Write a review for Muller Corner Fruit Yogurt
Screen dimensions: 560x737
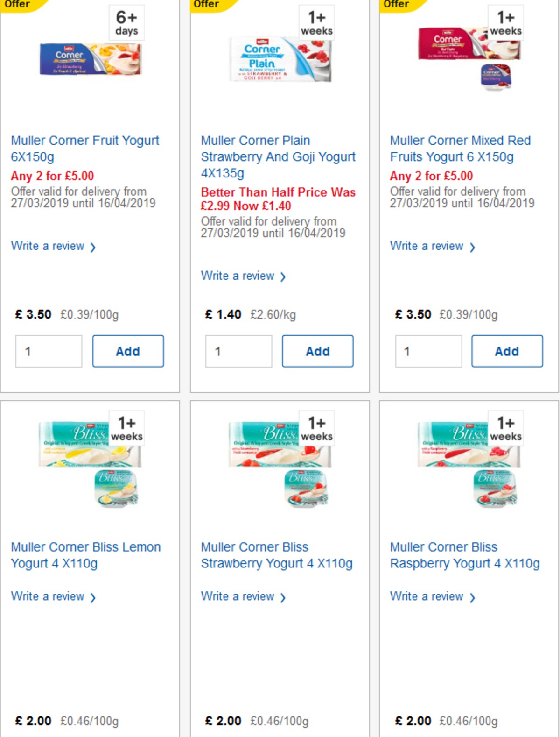[x=48, y=246]
